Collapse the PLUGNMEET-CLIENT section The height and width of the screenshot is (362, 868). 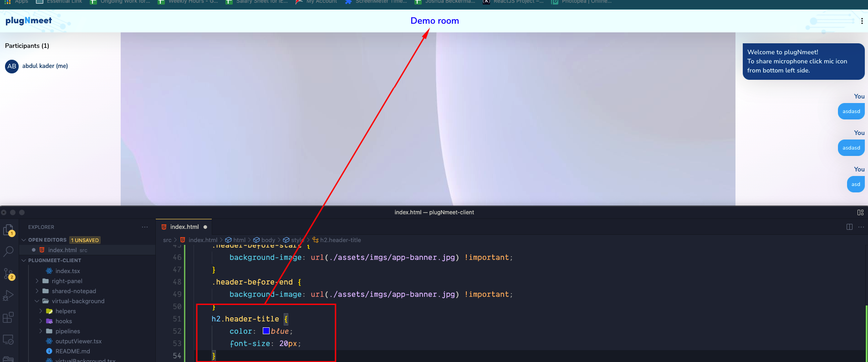pyautogui.click(x=24, y=260)
